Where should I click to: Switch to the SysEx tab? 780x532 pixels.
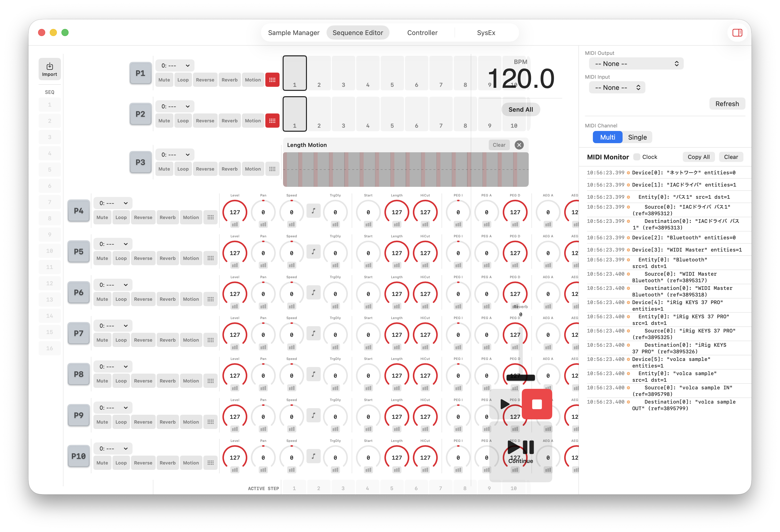coord(486,33)
